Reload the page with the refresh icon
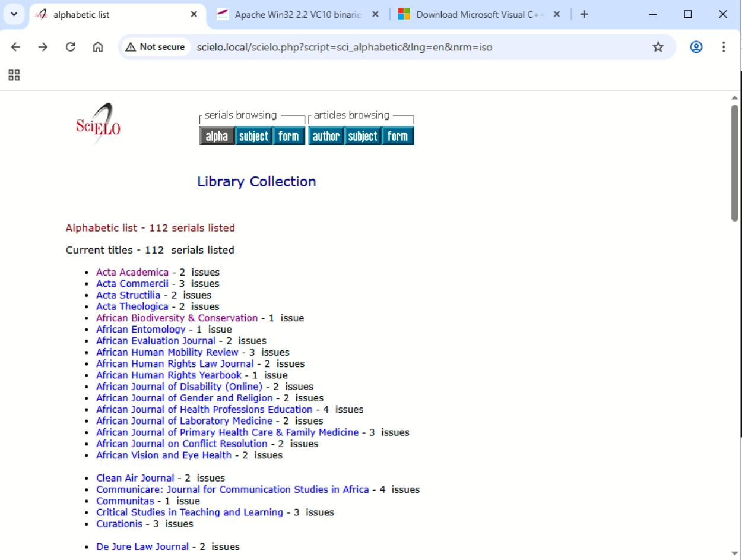 tap(70, 46)
